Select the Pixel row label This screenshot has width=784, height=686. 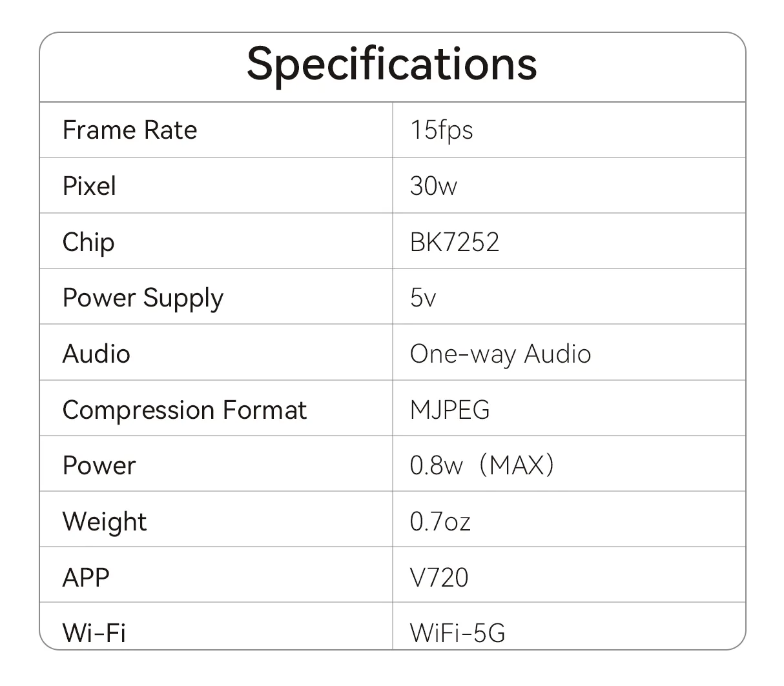[x=89, y=187]
